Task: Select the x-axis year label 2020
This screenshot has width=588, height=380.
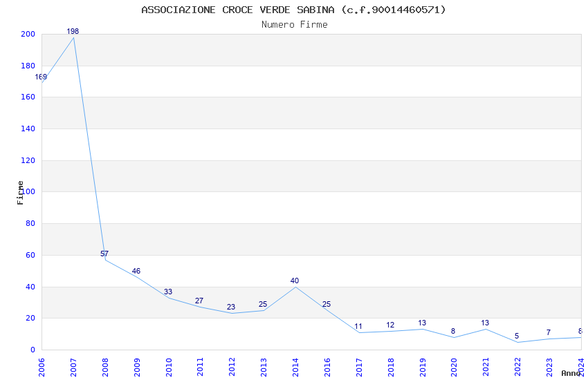Action: pyautogui.click(x=454, y=368)
